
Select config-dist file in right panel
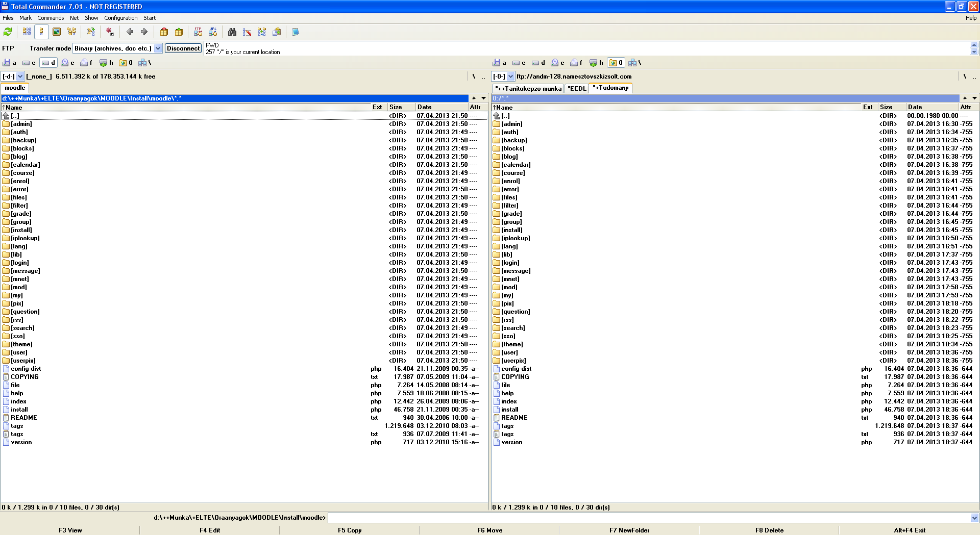point(734,369)
